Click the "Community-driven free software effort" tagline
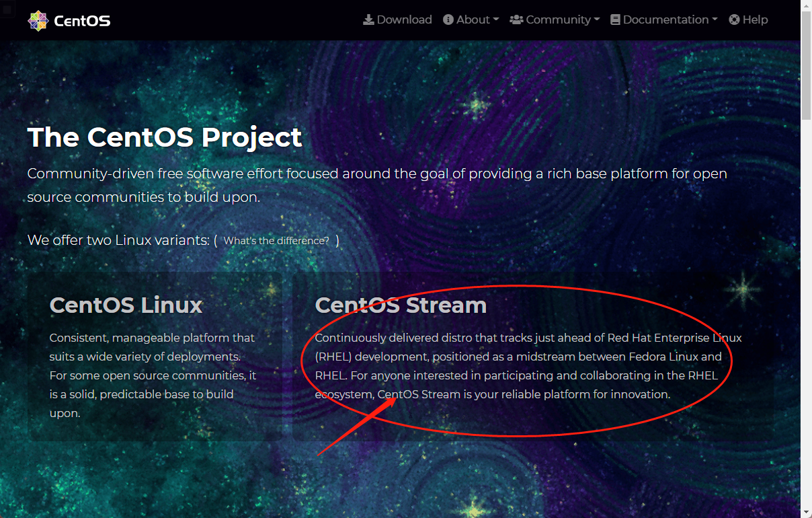Screen dimensions: 812x518 (377, 185)
